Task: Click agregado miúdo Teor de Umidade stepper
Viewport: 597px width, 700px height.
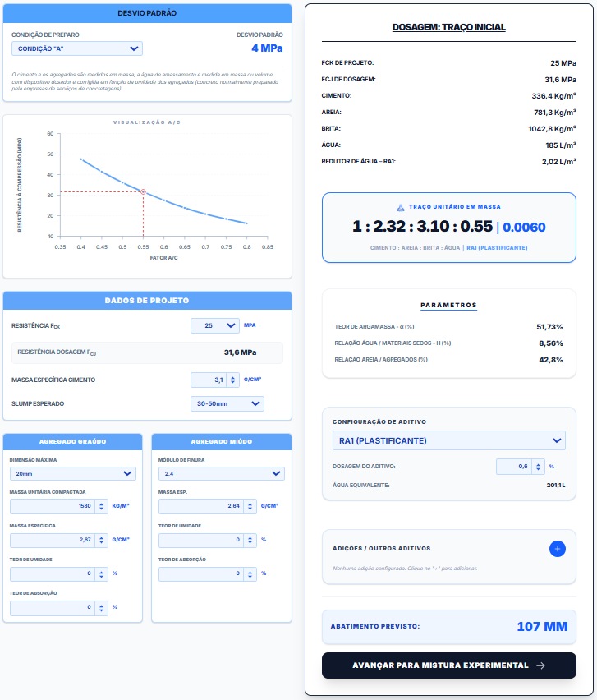Action: (x=250, y=540)
